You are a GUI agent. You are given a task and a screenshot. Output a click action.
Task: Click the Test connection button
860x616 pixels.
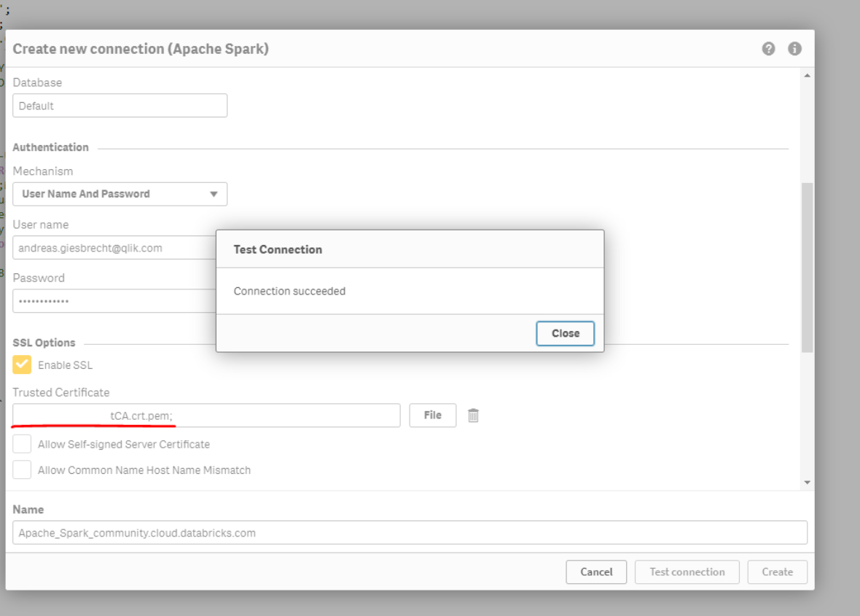click(x=687, y=572)
